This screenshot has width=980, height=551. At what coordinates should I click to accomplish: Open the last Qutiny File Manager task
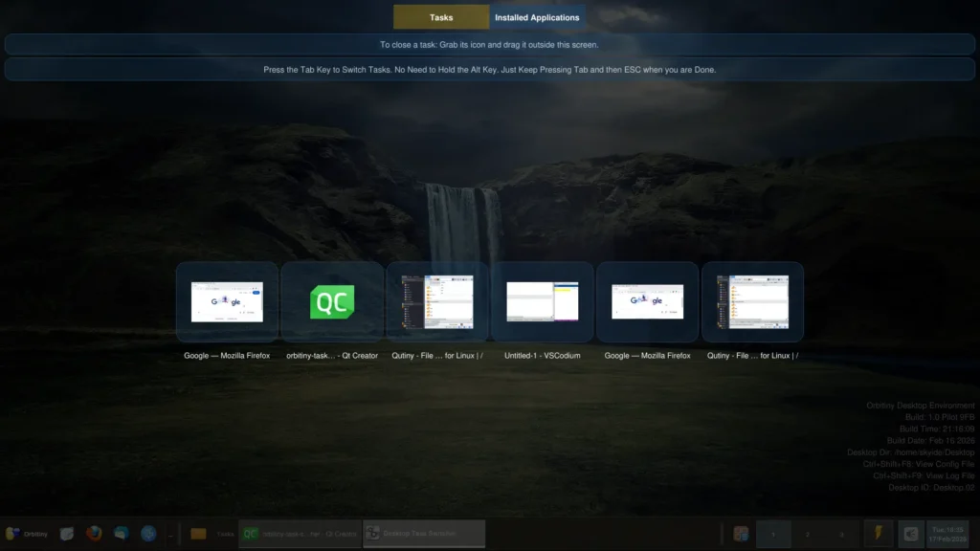753,302
